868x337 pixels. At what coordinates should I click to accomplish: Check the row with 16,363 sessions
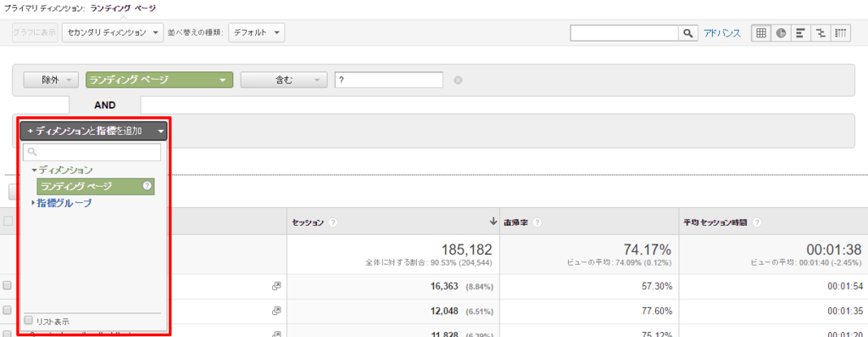[x=7, y=286]
